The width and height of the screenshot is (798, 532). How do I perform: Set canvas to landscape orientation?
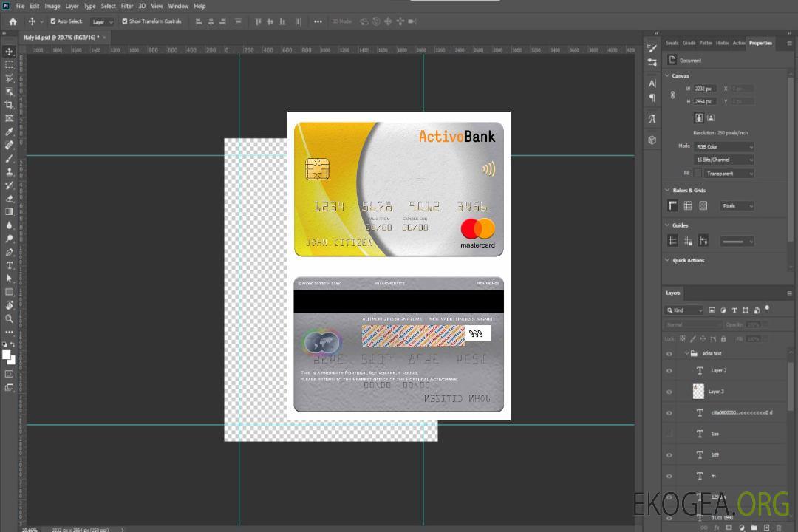[x=711, y=118]
